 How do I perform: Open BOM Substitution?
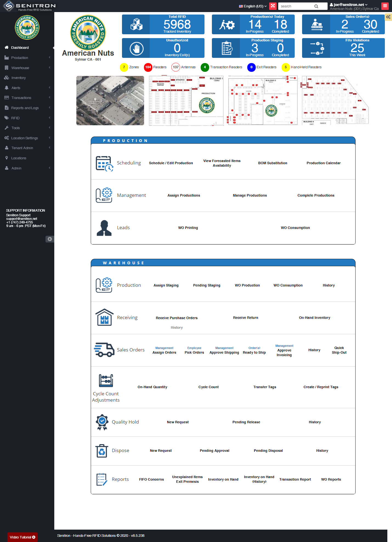273,163
